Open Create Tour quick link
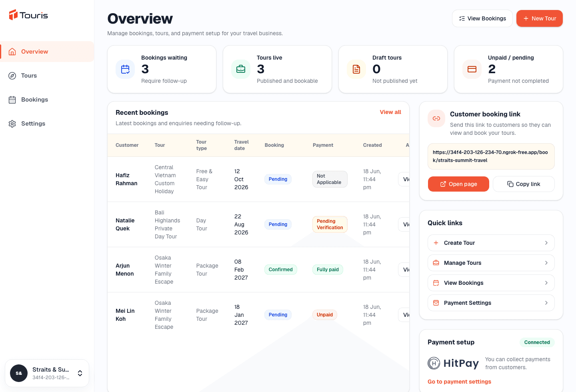This screenshot has height=392, width=576. coord(491,243)
